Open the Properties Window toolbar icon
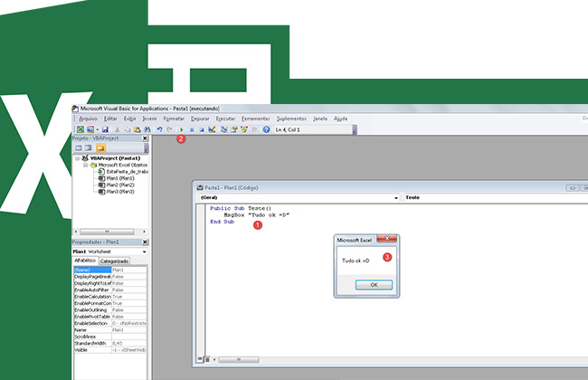 pyautogui.click(x=234, y=129)
